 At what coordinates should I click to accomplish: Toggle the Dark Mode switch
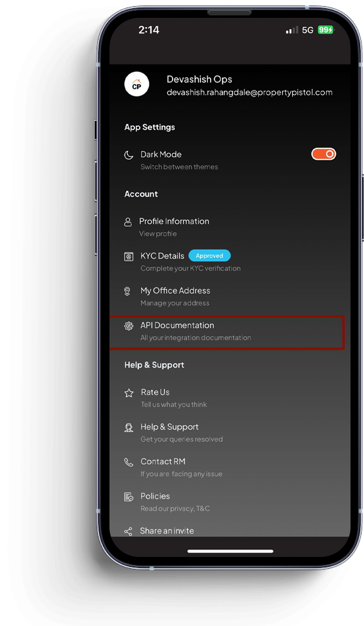[324, 154]
